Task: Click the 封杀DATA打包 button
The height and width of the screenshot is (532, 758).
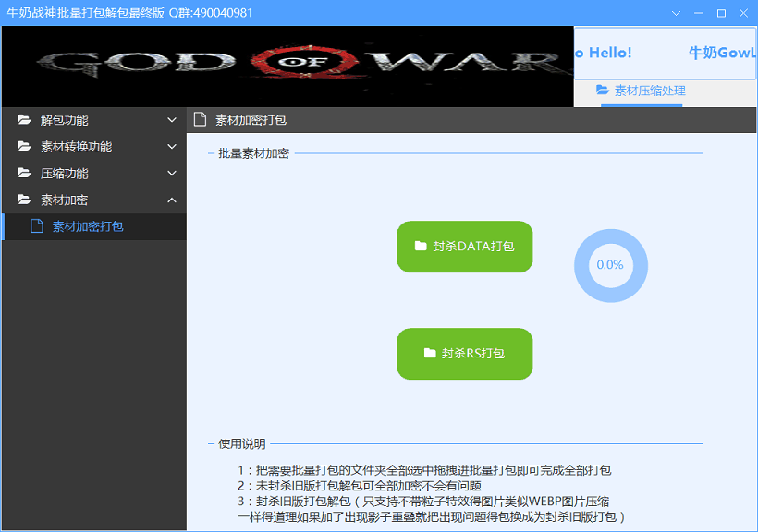Action: click(465, 247)
